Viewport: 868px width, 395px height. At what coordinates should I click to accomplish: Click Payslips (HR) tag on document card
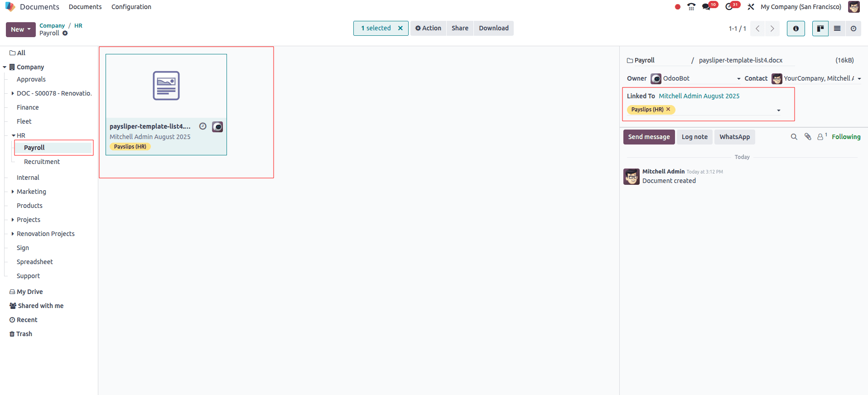point(130,147)
